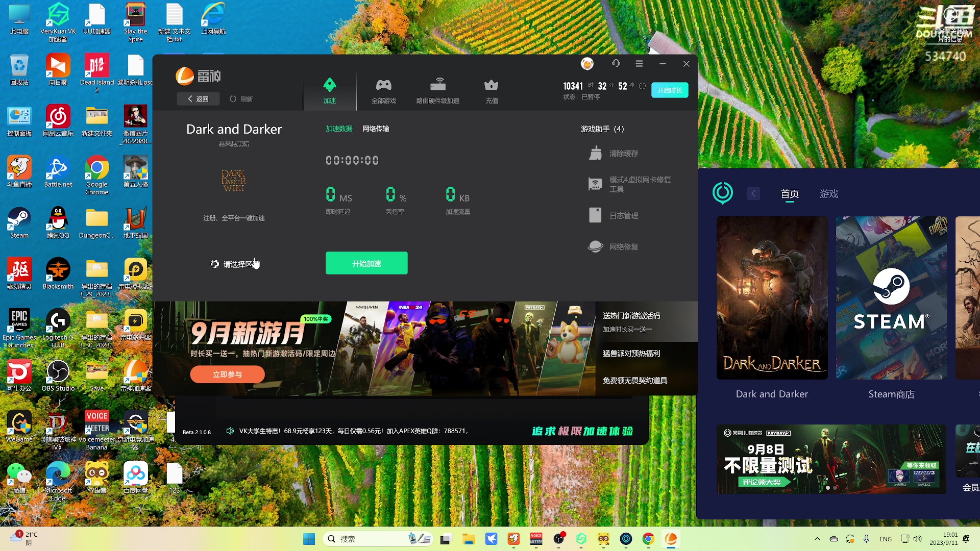Click the 9月8日 不限量测试 banner
The height and width of the screenshot is (551, 980).
pos(831,459)
